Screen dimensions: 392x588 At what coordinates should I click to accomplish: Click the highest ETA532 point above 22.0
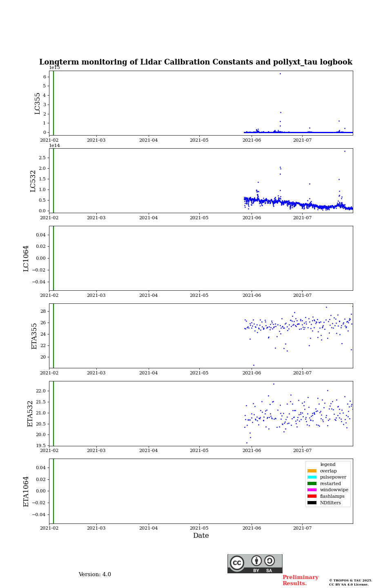coord(274,384)
